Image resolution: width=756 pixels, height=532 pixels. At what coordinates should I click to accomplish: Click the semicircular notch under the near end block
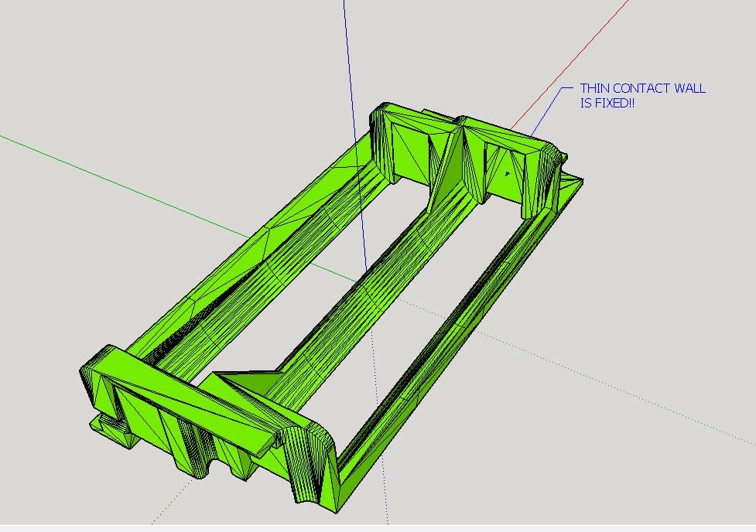(199, 466)
